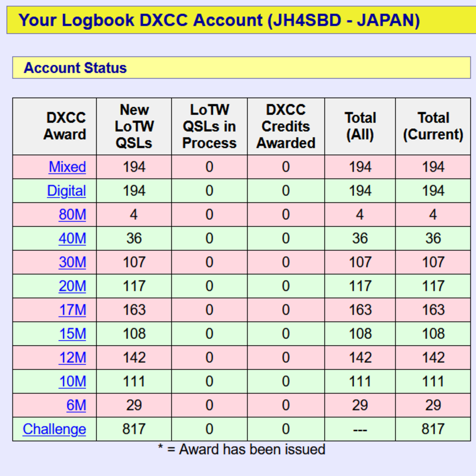Screen dimensions: 476x476
Task: Click the 12M row New LoTW QSLs value 142
Action: [134, 357]
